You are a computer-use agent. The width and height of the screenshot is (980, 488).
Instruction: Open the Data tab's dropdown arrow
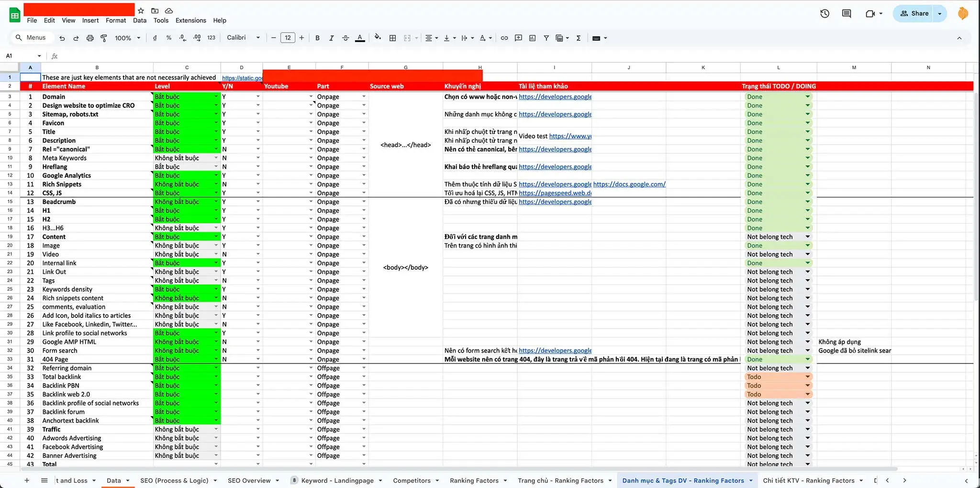tap(127, 480)
